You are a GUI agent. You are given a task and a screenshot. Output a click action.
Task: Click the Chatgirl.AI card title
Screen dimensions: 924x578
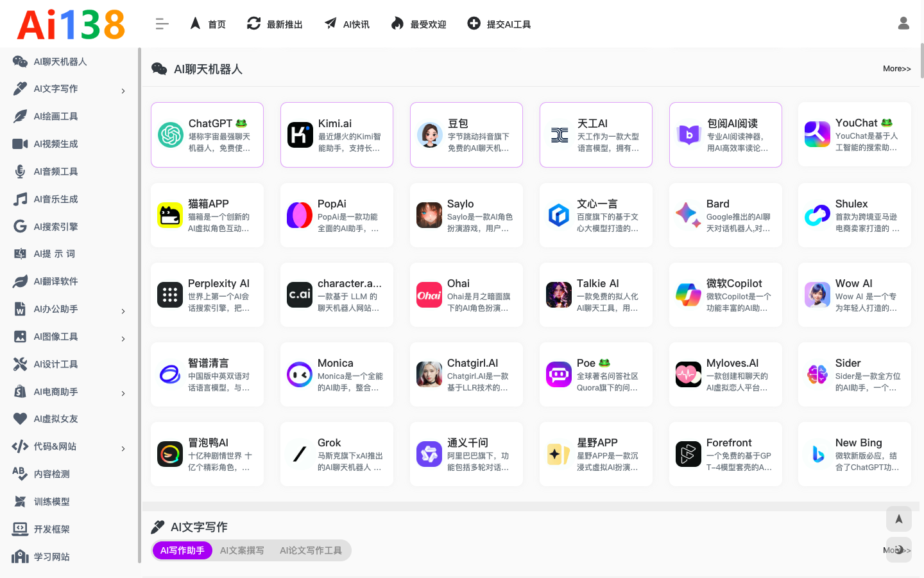point(472,363)
